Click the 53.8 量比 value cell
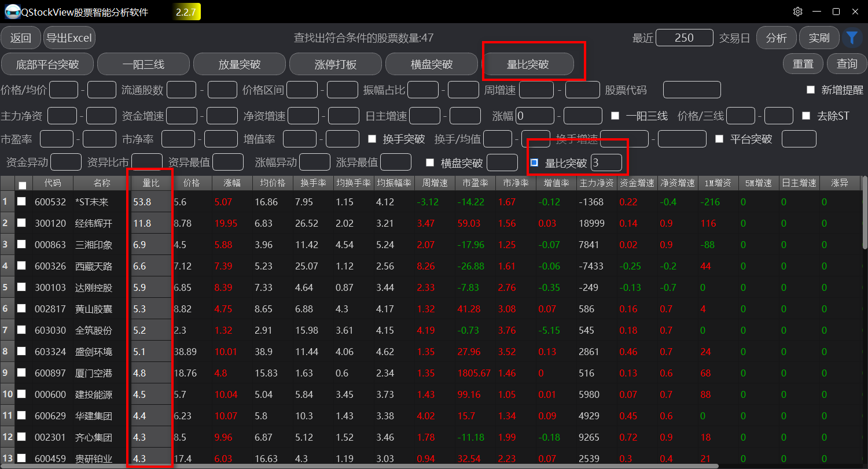The width and height of the screenshot is (868, 469). tap(152, 202)
